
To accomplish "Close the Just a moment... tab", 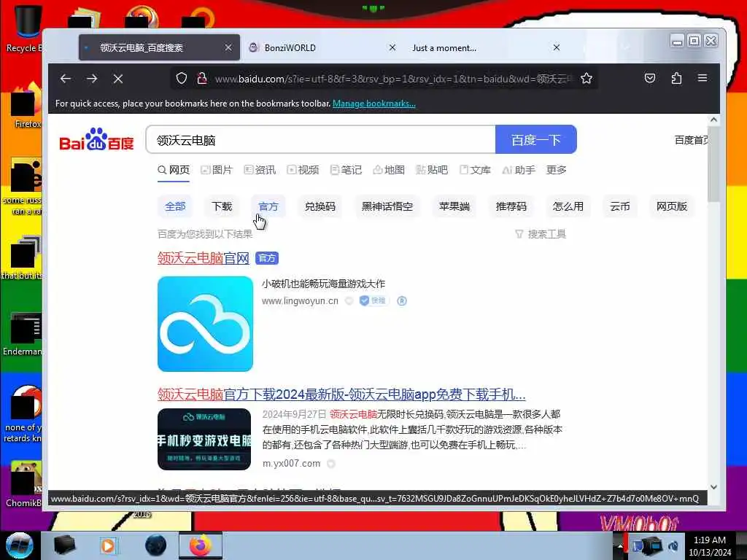I will pos(557,47).
